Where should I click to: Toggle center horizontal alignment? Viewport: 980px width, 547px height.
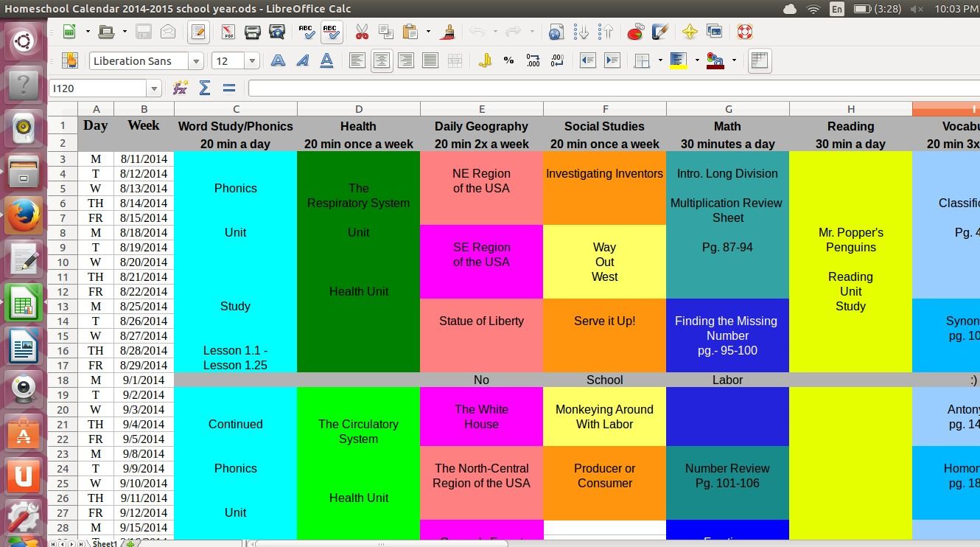tap(381, 61)
